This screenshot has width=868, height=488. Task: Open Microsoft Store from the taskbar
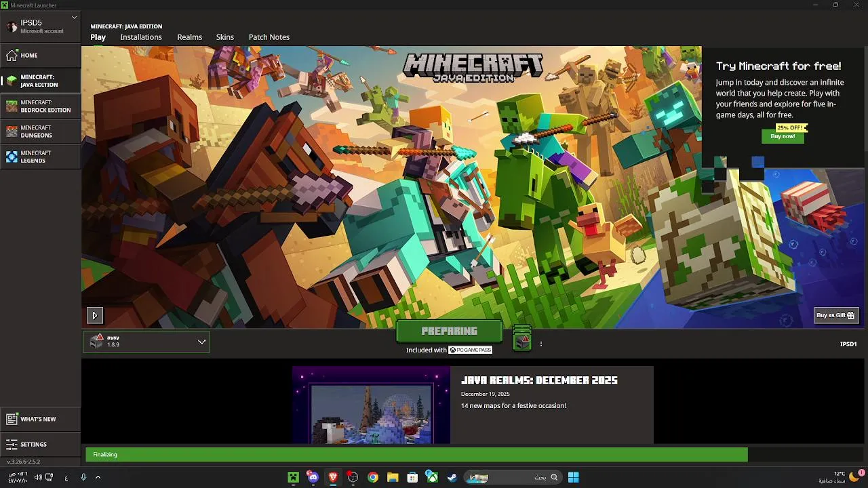click(x=412, y=477)
